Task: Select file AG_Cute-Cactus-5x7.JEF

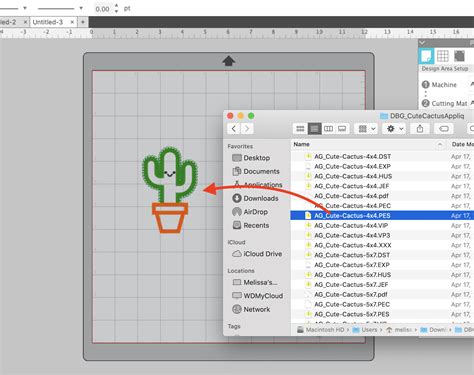Action: 351,285
